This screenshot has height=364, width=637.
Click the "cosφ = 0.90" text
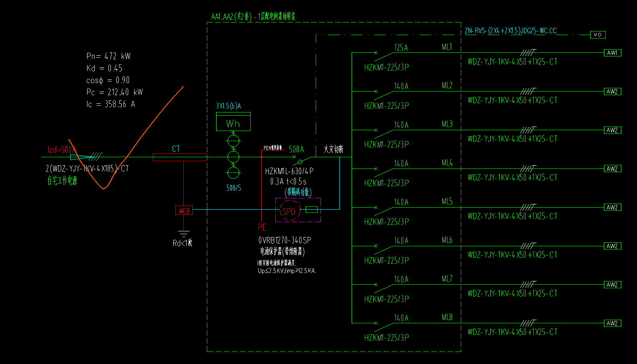pos(108,80)
